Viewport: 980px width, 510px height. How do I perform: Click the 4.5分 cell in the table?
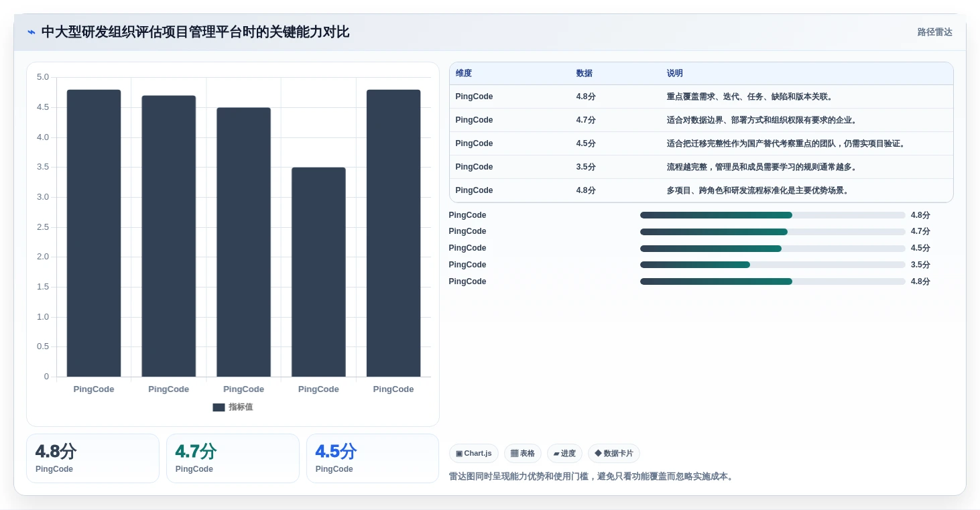coord(586,143)
